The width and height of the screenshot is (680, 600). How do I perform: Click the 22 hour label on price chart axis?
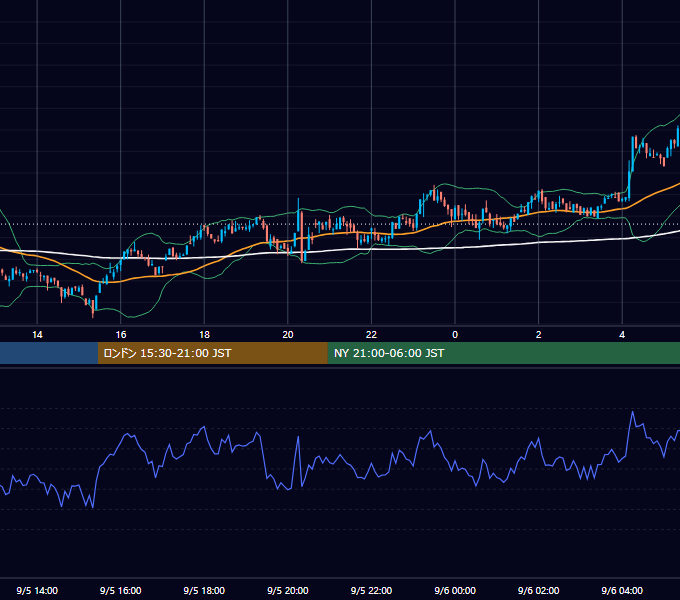click(371, 335)
